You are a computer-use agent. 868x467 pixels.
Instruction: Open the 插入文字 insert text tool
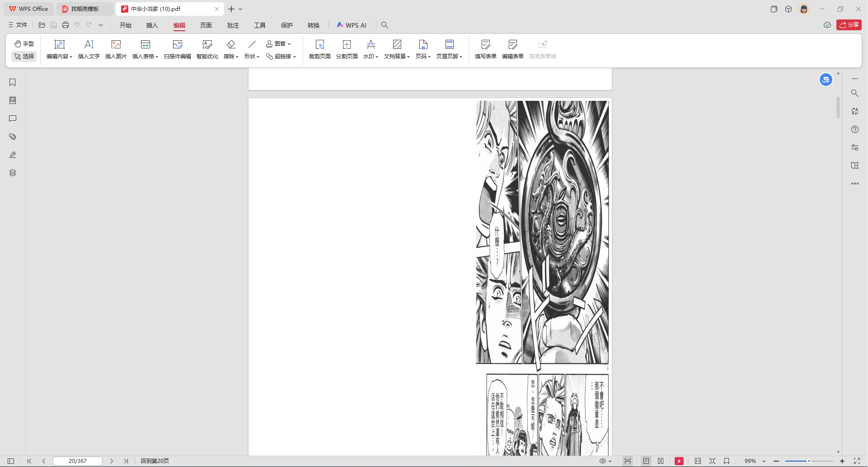click(x=89, y=49)
